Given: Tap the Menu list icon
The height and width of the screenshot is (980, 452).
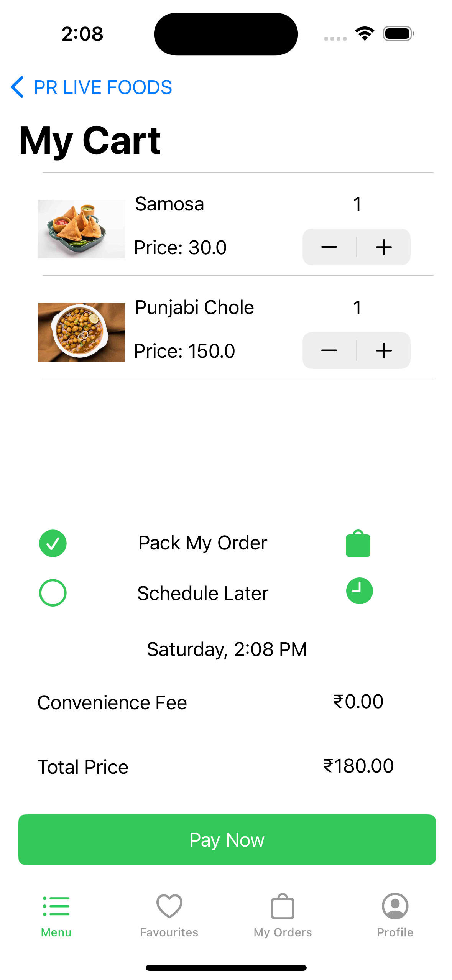Looking at the screenshot, I should click(56, 906).
